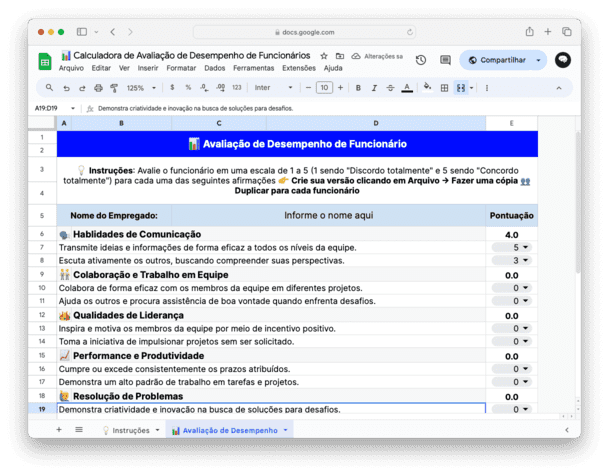Click the Safari share icon
Screen dimensions: 609x475
click(x=529, y=31)
